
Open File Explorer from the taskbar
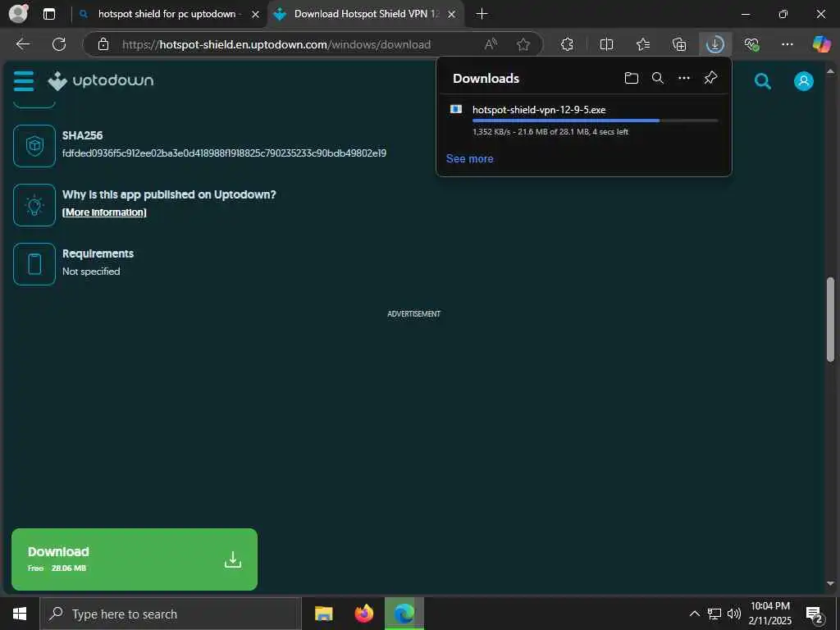pyautogui.click(x=323, y=614)
